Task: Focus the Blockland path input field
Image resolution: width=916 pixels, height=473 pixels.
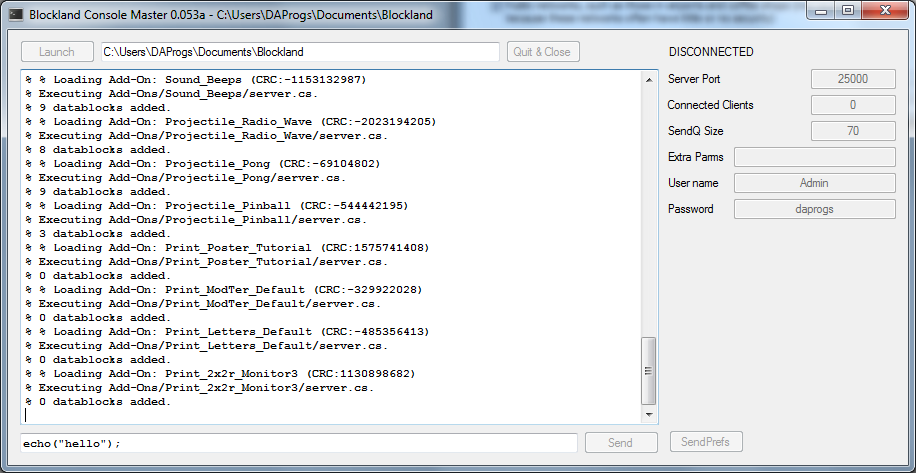Action: coord(300,51)
